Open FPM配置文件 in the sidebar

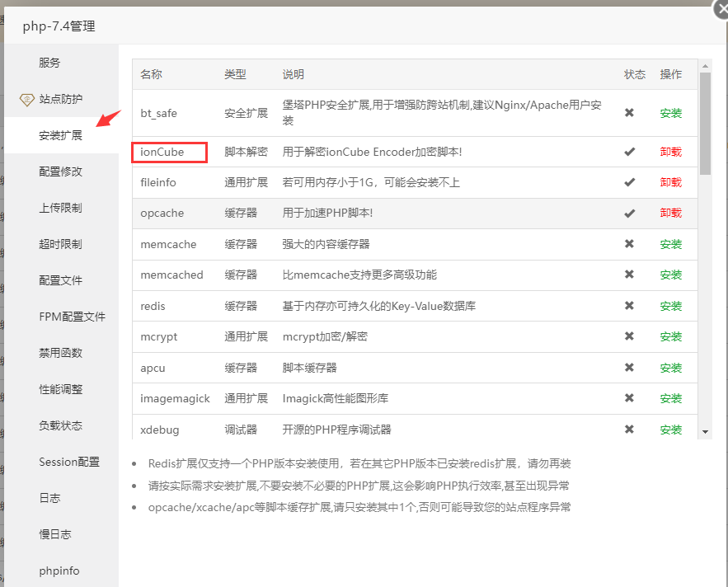tap(72, 317)
